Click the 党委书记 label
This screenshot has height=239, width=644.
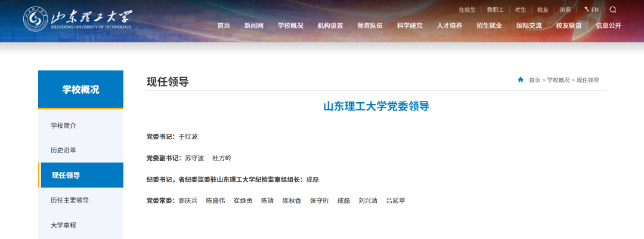(162, 137)
